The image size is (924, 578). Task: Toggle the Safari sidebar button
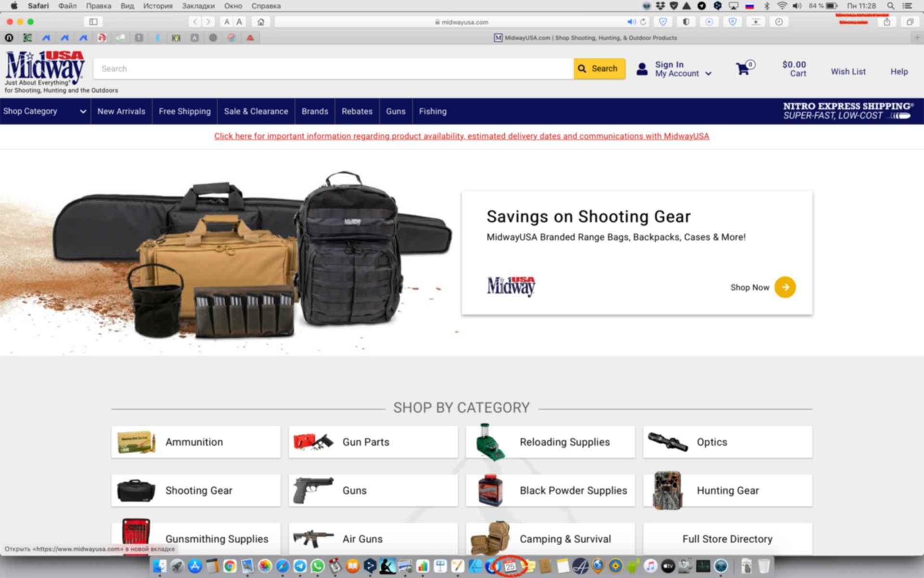pyautogui.click(x=93, y=22)
